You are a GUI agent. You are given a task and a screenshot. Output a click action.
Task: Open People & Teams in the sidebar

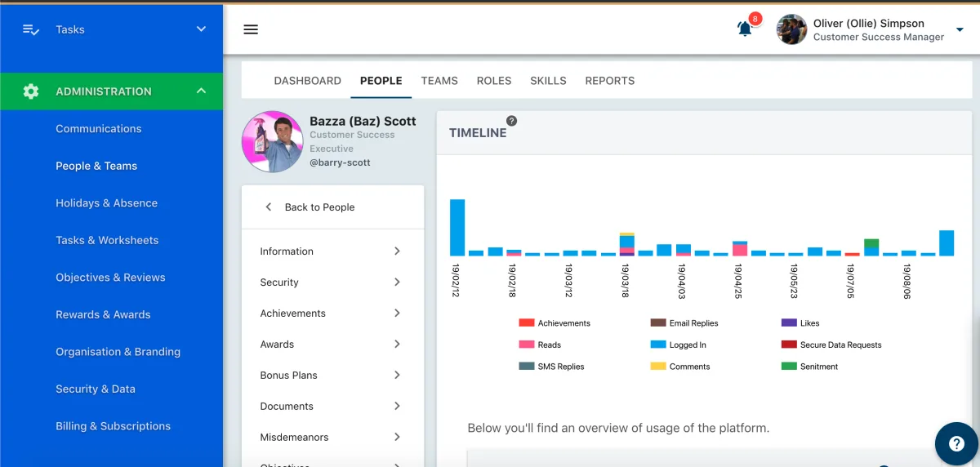(x=96, y=166)
